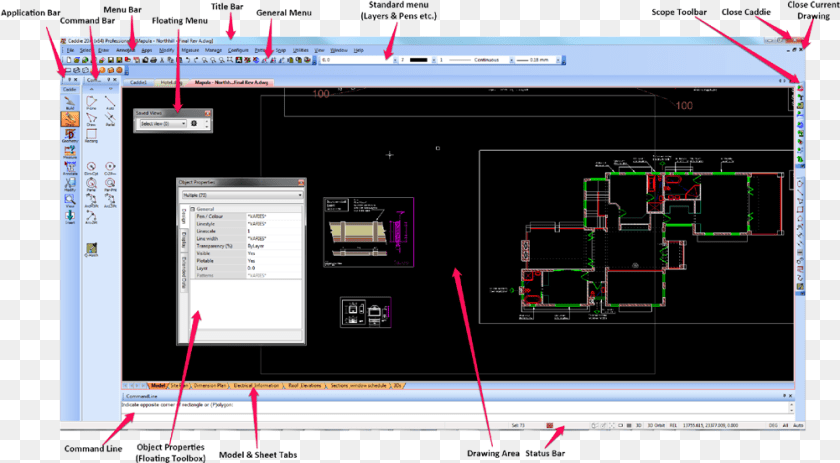Open the Configure menu
This screenshot has width=840, height=463.
pyautogui.click(x=238, y=50)
